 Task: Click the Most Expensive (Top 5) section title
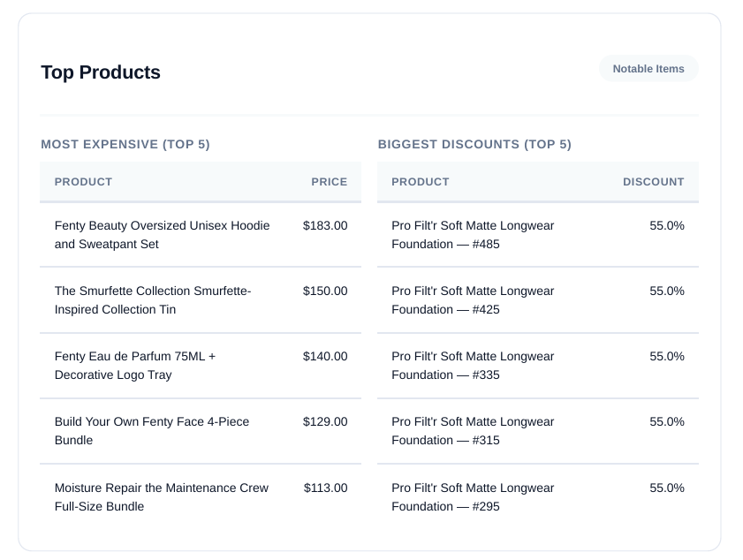tap(125, 144)
